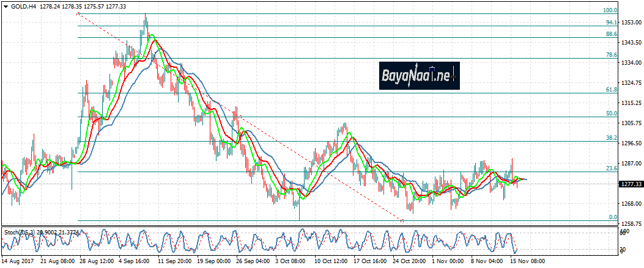The height and width of the screenshot is (268, 644).
Task: Click the 1353.00 price on the axis
Action: (x=631, y=22)
